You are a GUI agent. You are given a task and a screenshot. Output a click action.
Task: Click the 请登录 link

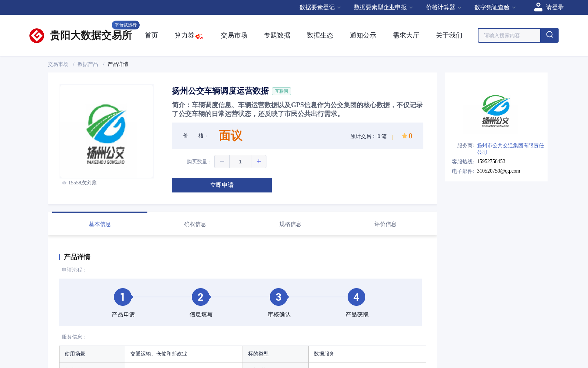click(x=555, y=7)
